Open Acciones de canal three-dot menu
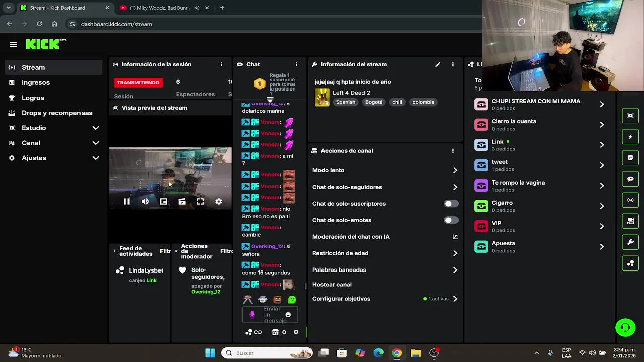This screenshot has width=644, height=362. [x=453, y=151]
